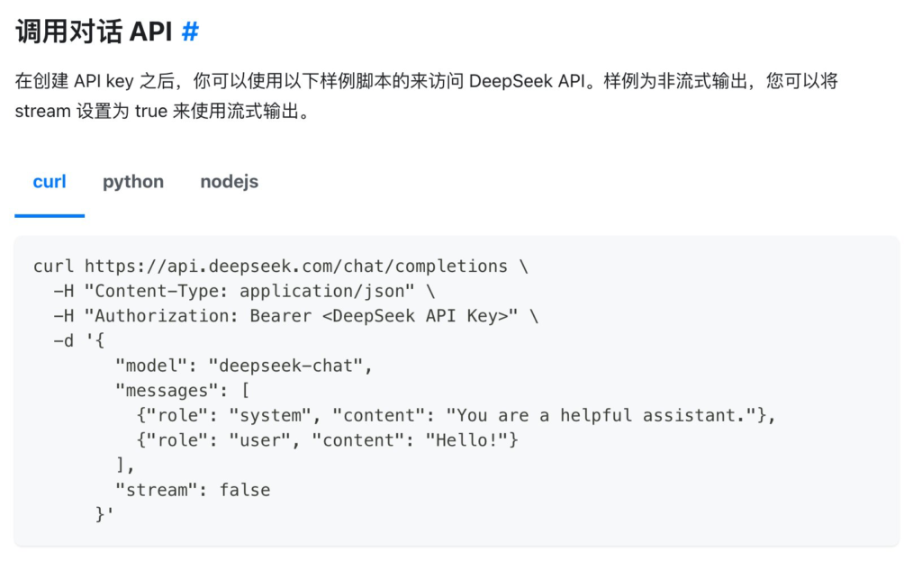Select the curl tab
Screen dimensions: 922x588
[x=50, y=182]
